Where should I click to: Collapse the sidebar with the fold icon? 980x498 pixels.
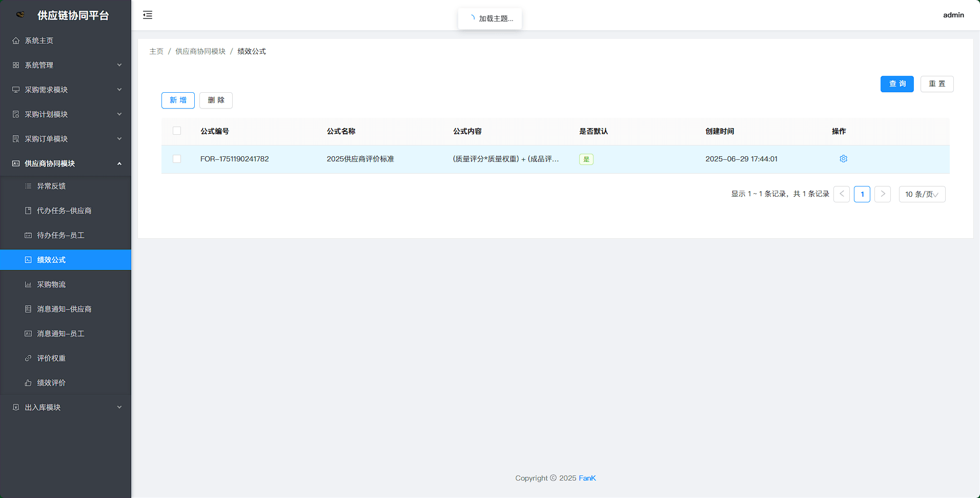click(148, 15)
